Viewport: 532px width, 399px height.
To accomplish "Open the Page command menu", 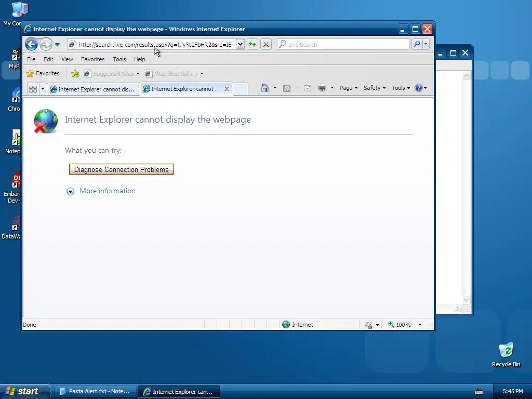I will pyautogui.click(x=349, y=88).
